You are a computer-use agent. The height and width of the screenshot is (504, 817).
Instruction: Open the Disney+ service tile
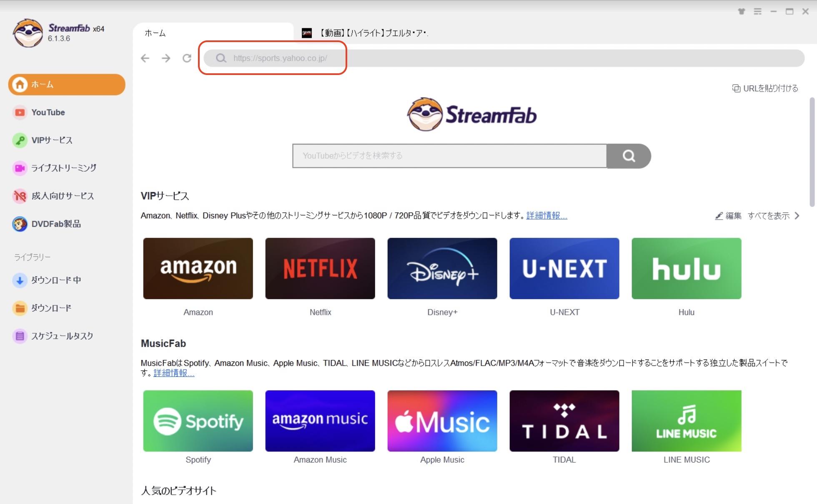pyautogui.click(x=442, y=269)
